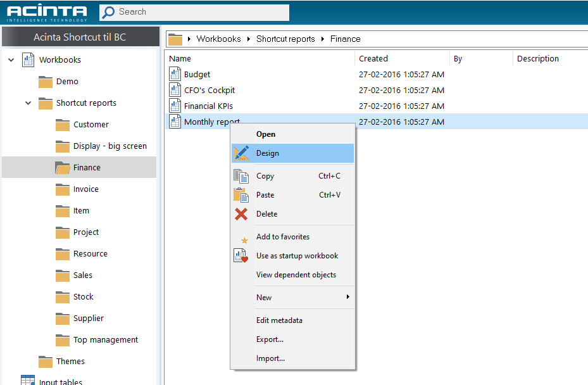Select the Themes tree item
Image resolution: width=588 pixels, height=385 pixels.
click(70, 361)
